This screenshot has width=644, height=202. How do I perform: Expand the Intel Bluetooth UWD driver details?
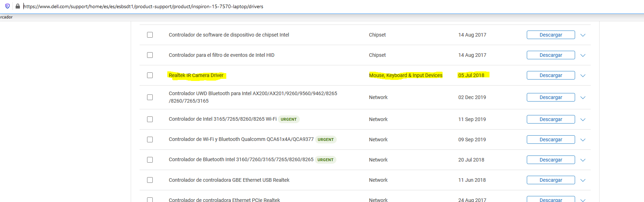click(x=583, y=98)
